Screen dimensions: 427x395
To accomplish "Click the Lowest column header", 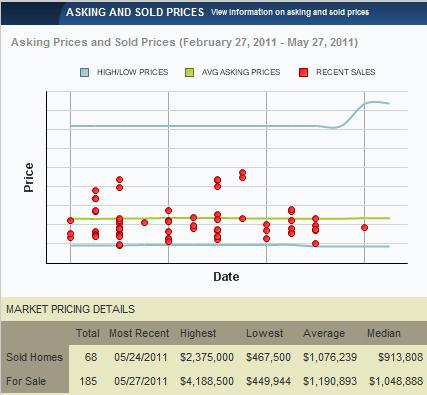I will 265,333.
